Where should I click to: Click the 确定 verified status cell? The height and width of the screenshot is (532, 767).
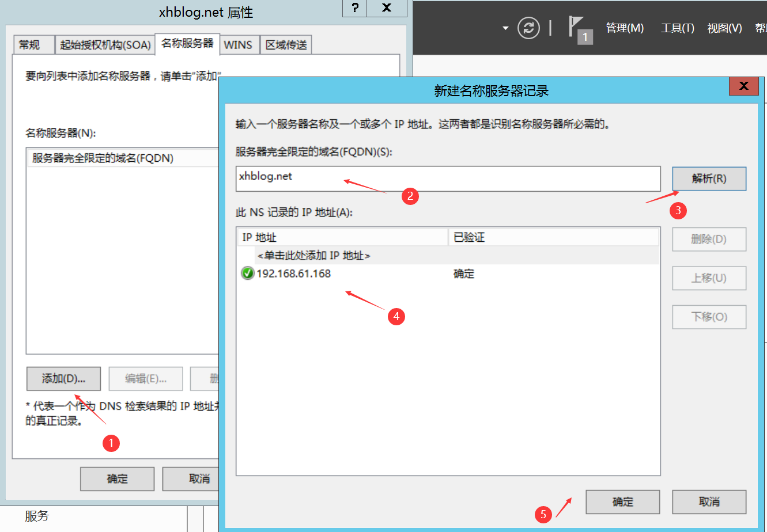pos(464,274)
